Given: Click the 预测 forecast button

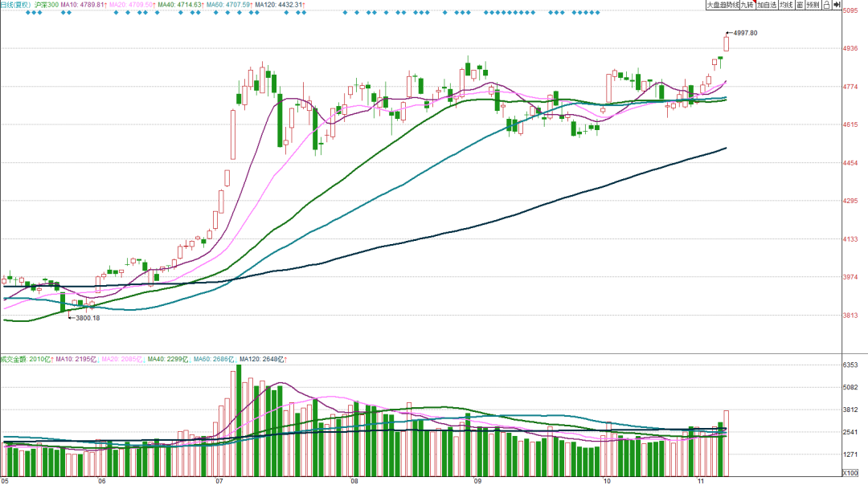Looking at the screenshot, I should [x=813, y=5].
